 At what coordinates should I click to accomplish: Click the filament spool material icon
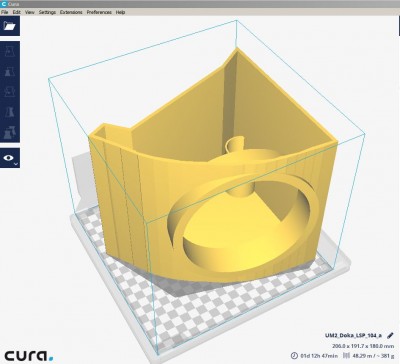[x=346, y=356]
